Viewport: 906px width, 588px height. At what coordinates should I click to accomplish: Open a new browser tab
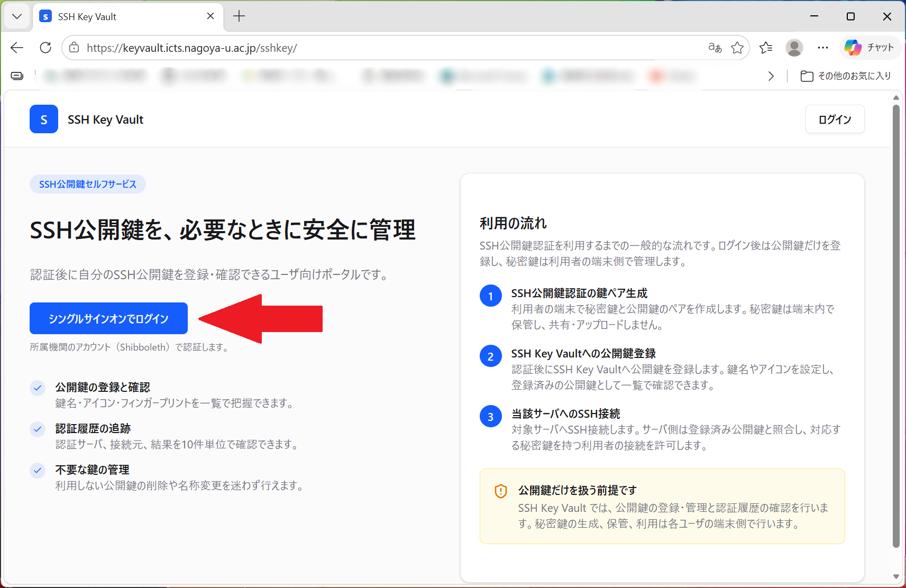coord(239,16)
